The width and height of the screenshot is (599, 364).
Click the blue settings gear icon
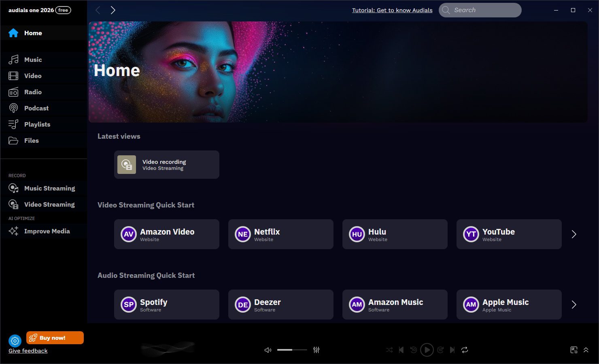tap(15, 341)
